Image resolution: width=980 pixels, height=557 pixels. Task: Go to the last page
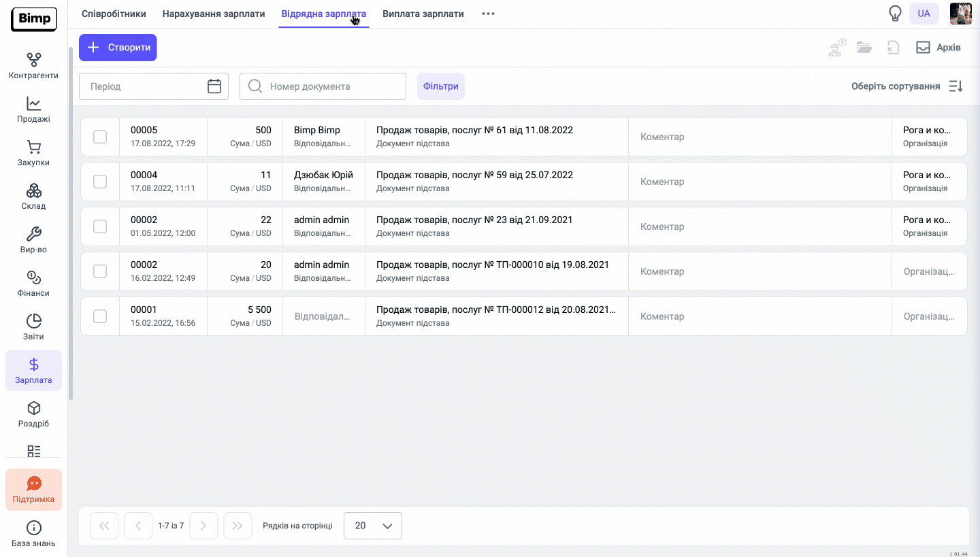tap(238, 526)
